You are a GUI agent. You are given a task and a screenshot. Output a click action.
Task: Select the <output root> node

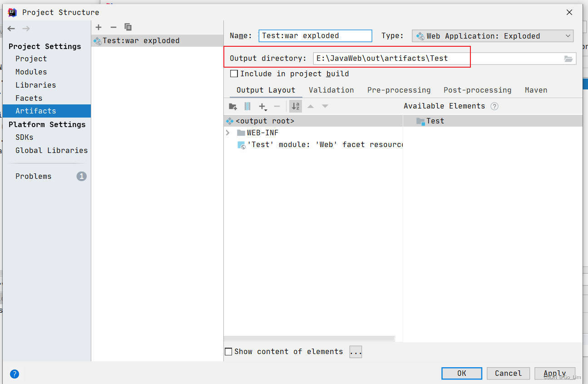pos(313,121)
